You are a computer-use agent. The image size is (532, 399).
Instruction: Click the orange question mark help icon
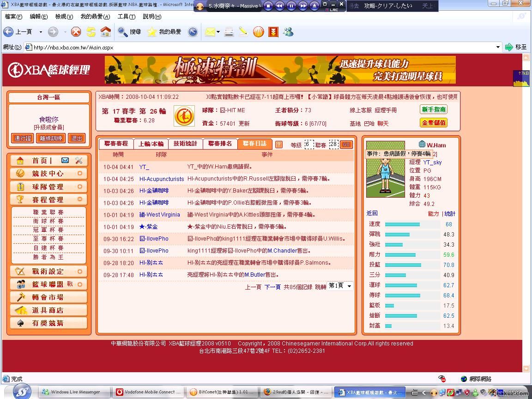[x=278, y=145]
